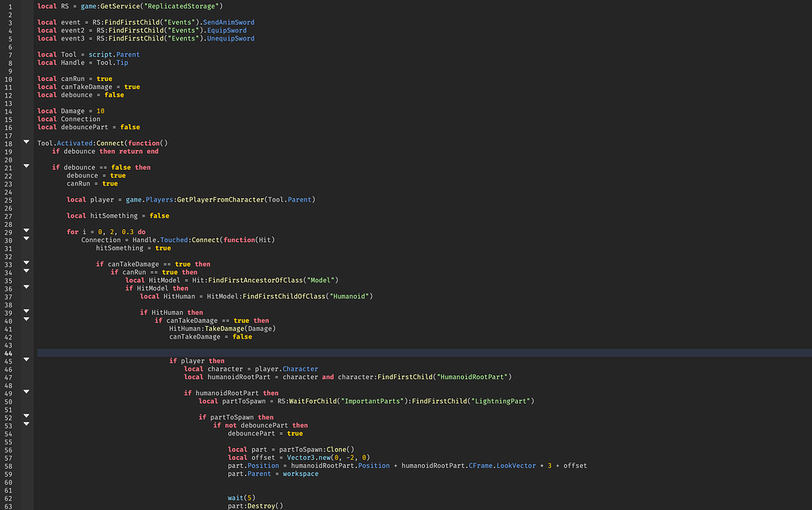Collapse the humanoidRootPart check block
This screenshot has height=510, width=812.
[x=26, y=393]
